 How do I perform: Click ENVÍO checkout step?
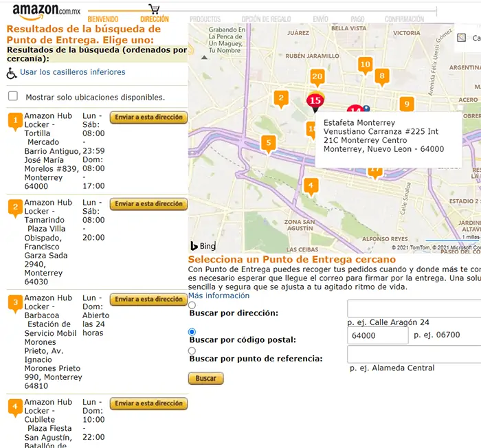(x=321, y=19)
